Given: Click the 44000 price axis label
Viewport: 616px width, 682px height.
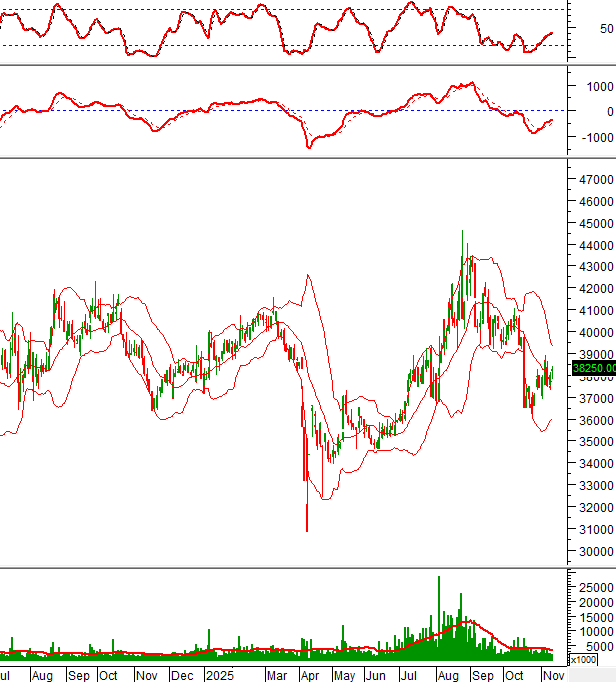Looking at the screenshot, I should (x=594, y=245).
